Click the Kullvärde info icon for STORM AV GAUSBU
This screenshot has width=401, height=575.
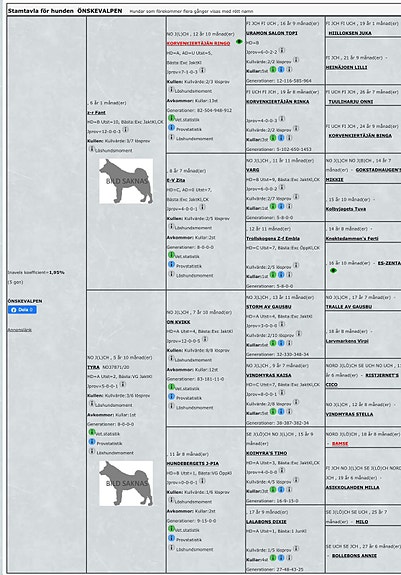coord(299,334)
